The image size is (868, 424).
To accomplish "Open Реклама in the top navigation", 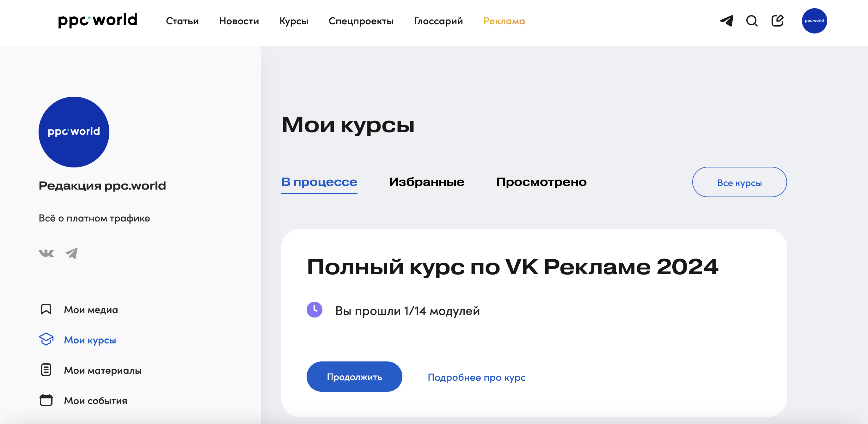I will click(x=504, y=21).
